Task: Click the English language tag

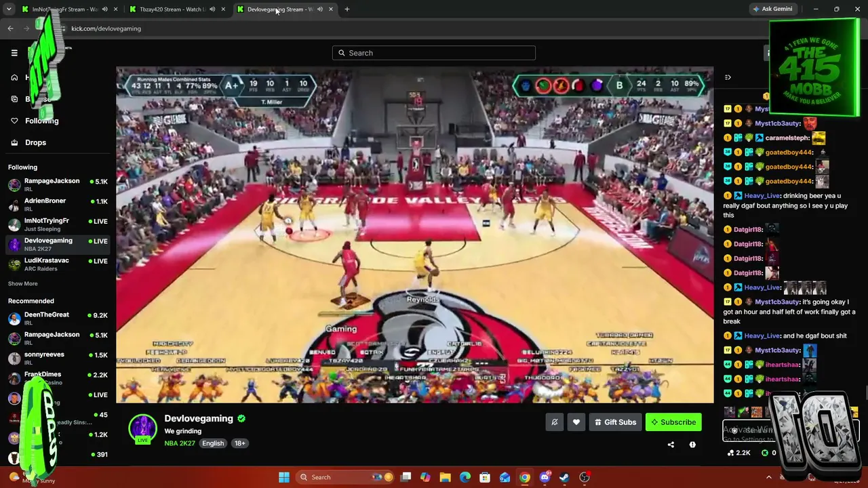Action: (213, 443)
